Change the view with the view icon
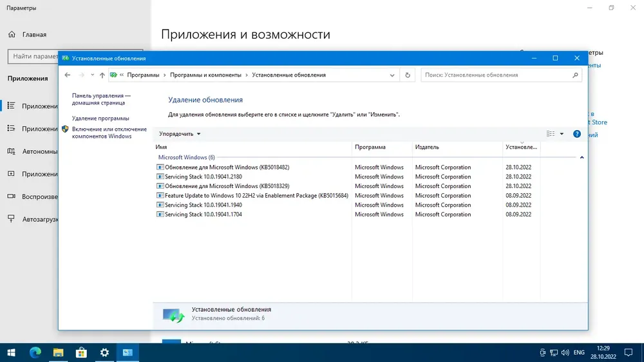The height and width of the screenshot is (362, 644). tap(551, 134)
